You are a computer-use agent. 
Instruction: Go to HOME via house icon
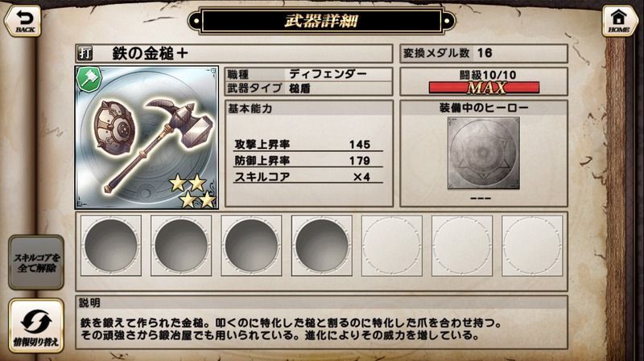pos(619,21)
